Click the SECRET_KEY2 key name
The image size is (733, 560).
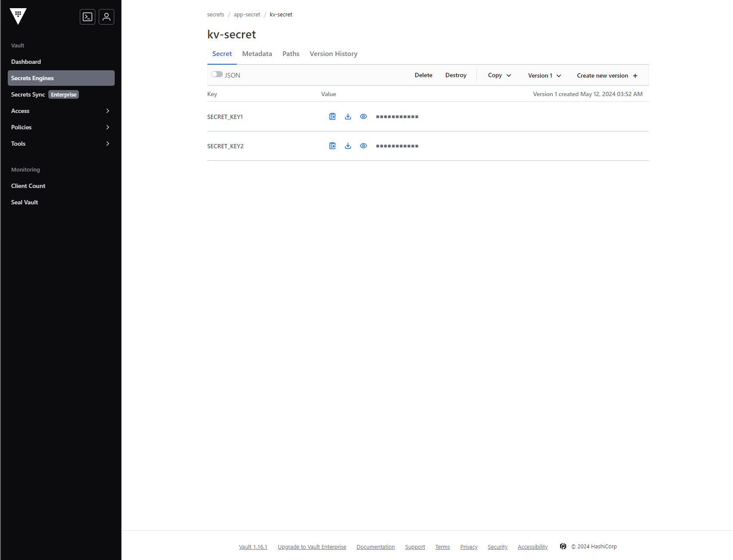click(226, 146)
